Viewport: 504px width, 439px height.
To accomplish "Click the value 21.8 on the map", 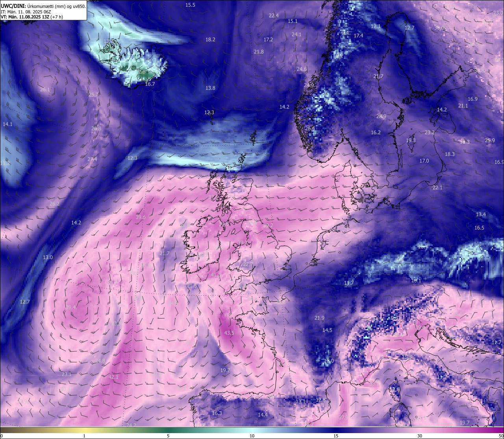I will click(x=259, y=52).
